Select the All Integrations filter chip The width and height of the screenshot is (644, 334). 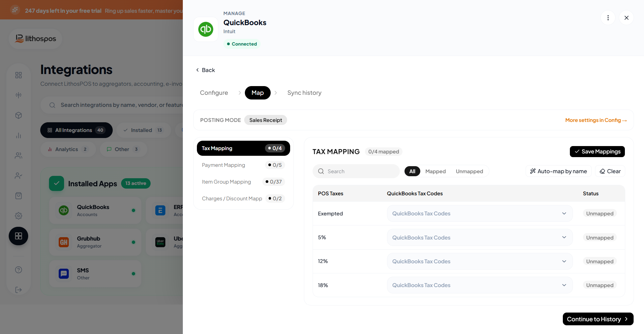pos(76,130)
